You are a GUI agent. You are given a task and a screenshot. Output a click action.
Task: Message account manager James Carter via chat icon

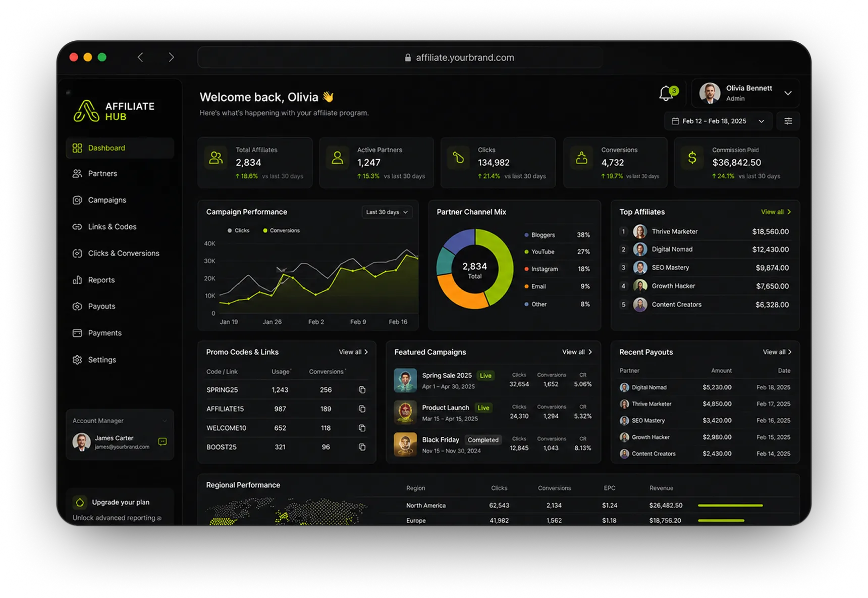pyautogui.click(x=162, y=441)
